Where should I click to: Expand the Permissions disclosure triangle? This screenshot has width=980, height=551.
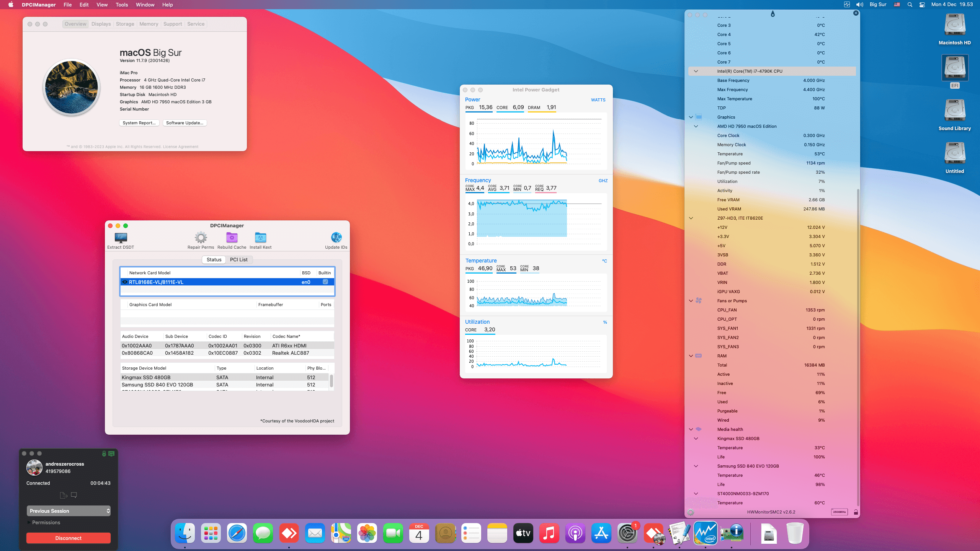[29, 522]
